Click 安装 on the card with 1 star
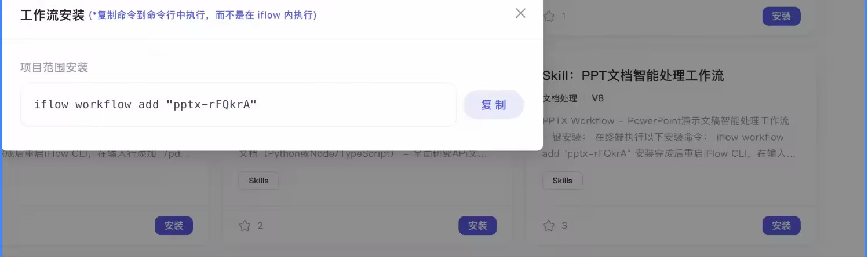 point(781,16)
